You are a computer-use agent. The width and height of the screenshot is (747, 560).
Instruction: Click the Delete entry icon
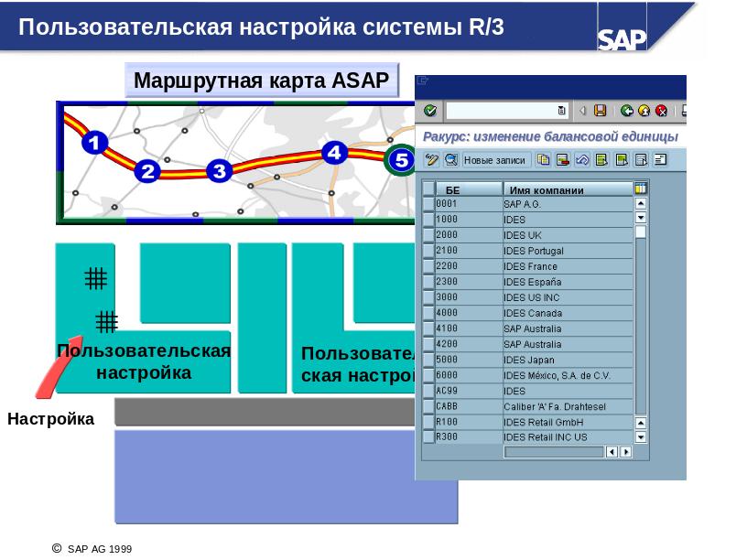pyautogui.click(x=563, y=160)
